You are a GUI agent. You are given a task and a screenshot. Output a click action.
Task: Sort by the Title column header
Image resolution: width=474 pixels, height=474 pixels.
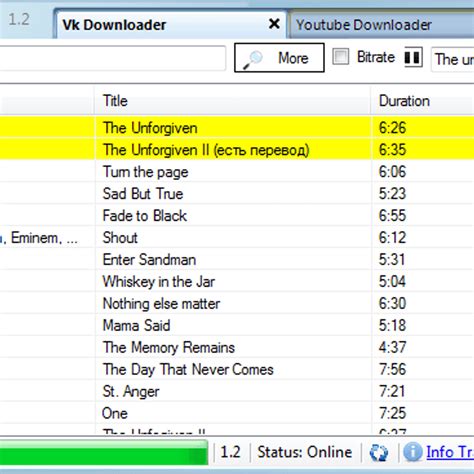click(x=232, y=101)
